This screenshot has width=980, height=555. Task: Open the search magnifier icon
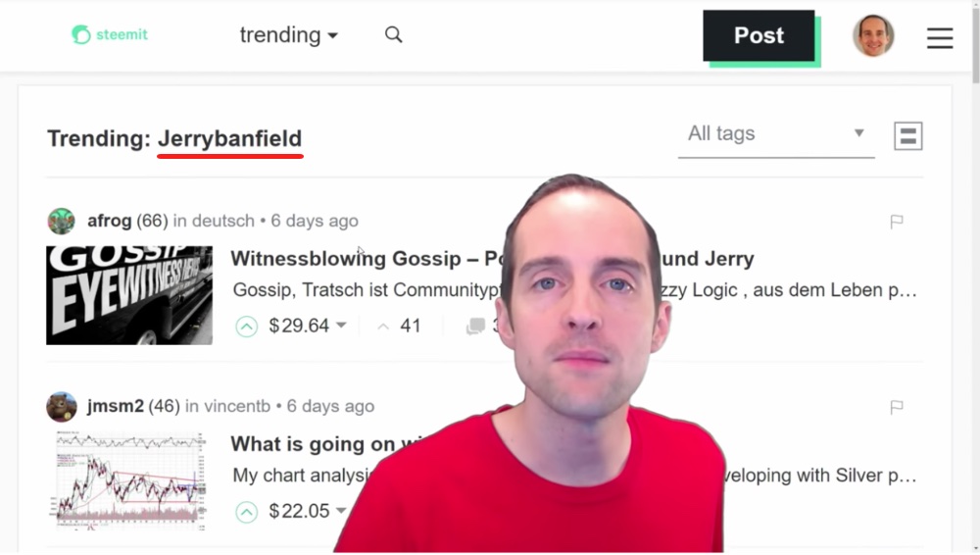[x=393, y=34]
